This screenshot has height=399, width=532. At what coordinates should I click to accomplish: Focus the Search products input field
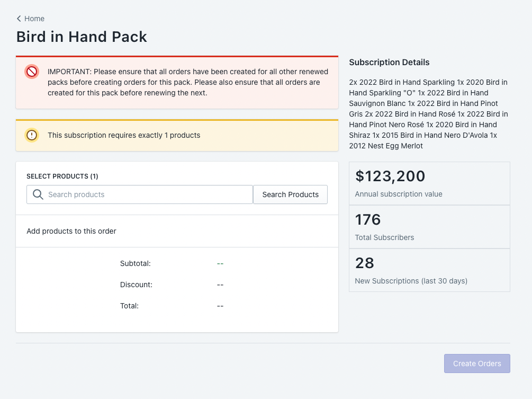[x=140, y=194]
